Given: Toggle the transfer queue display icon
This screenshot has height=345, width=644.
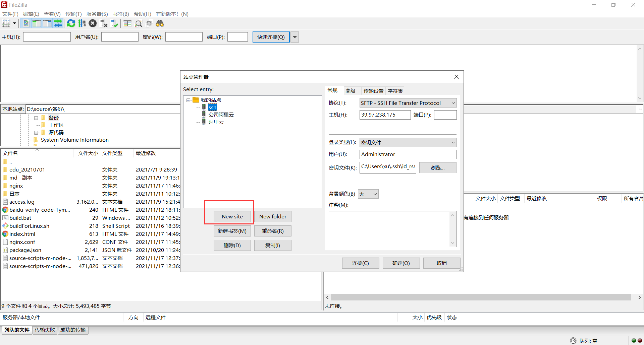Looking at the screenshot, I should coord(58,23).
